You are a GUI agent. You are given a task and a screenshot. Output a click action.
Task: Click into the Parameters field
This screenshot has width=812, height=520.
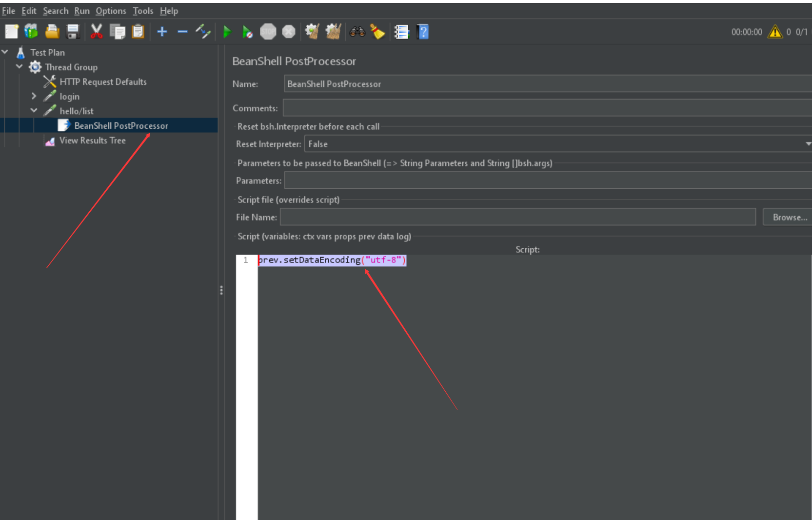pyautogui.click(x=548, y=180)
